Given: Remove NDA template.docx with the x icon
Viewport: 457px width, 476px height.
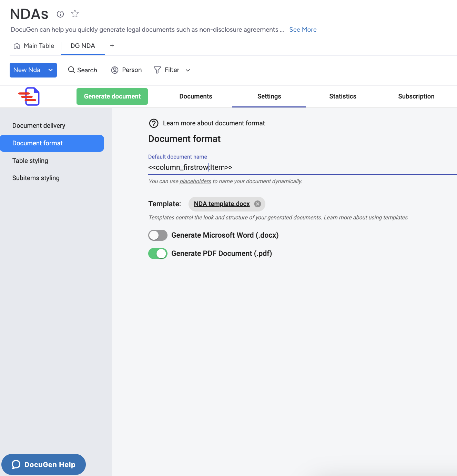Looking at the screenshot, I should (x=257, y=204).
